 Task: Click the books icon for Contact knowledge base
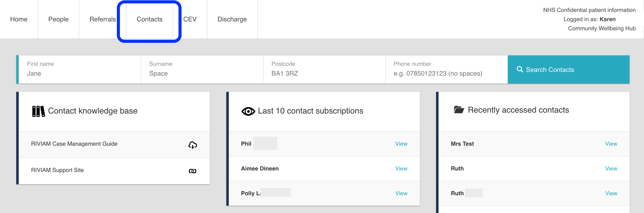[38, 111]
